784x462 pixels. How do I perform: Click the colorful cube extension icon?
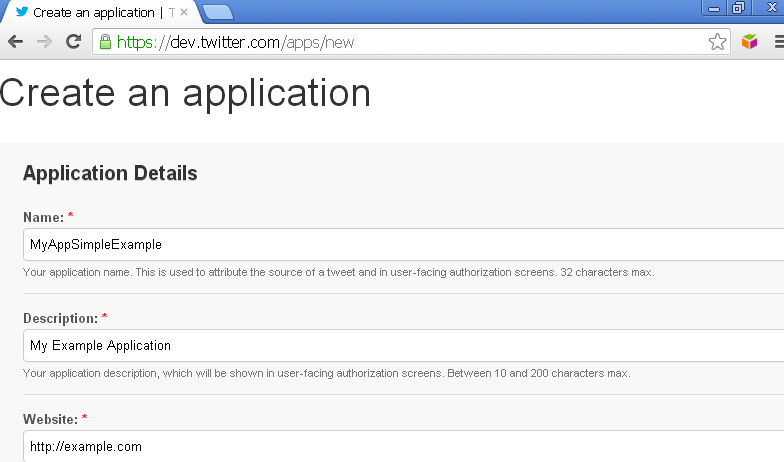tap(749, 42)
